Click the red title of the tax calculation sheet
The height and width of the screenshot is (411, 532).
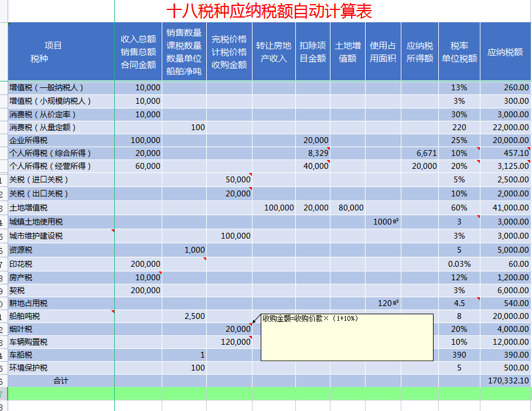269,11
